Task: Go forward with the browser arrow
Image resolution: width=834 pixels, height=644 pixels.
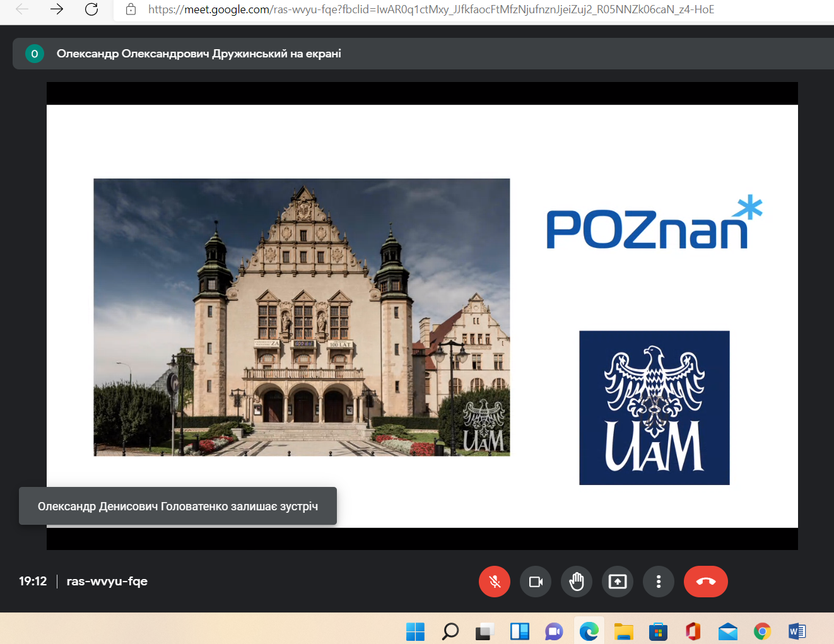Action: pyautogui.click(x=57, y=9)
